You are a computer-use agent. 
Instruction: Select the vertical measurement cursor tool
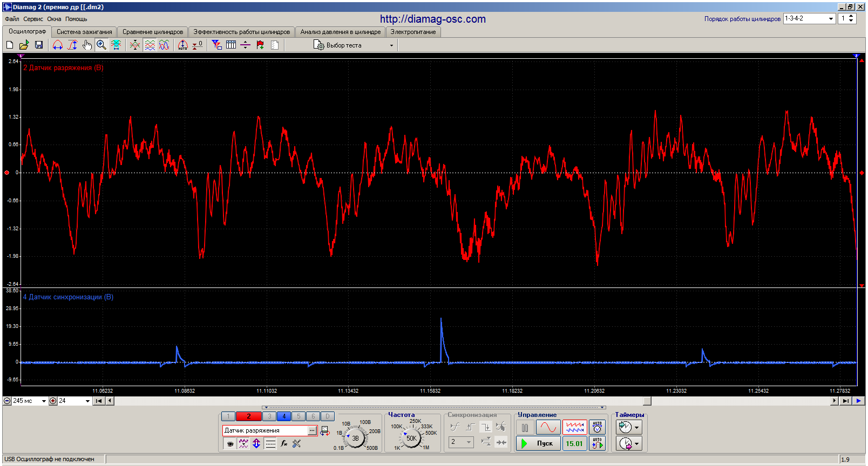pyautogui.click(x=72, y=45)
